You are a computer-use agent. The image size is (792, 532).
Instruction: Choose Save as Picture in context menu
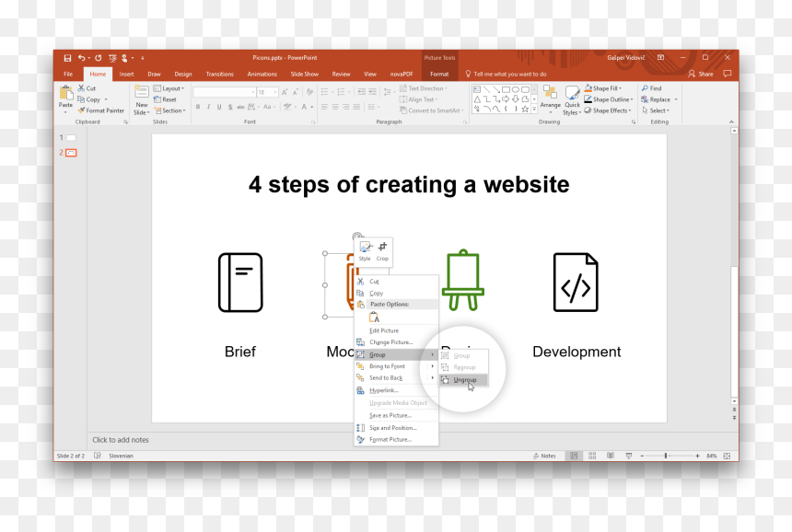click(396, 415)
